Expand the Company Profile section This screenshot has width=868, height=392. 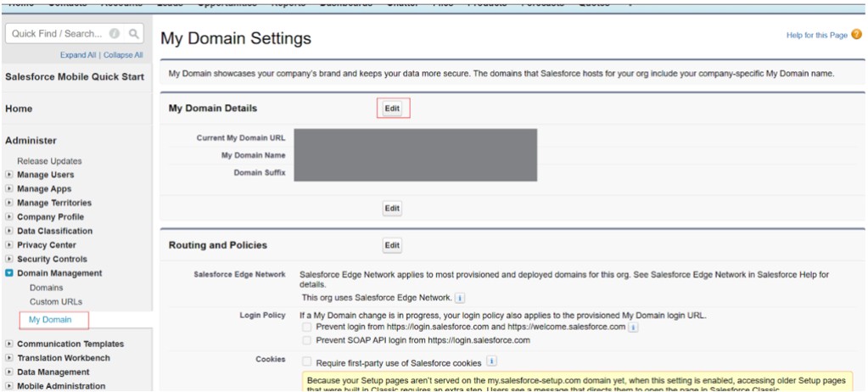9,217
